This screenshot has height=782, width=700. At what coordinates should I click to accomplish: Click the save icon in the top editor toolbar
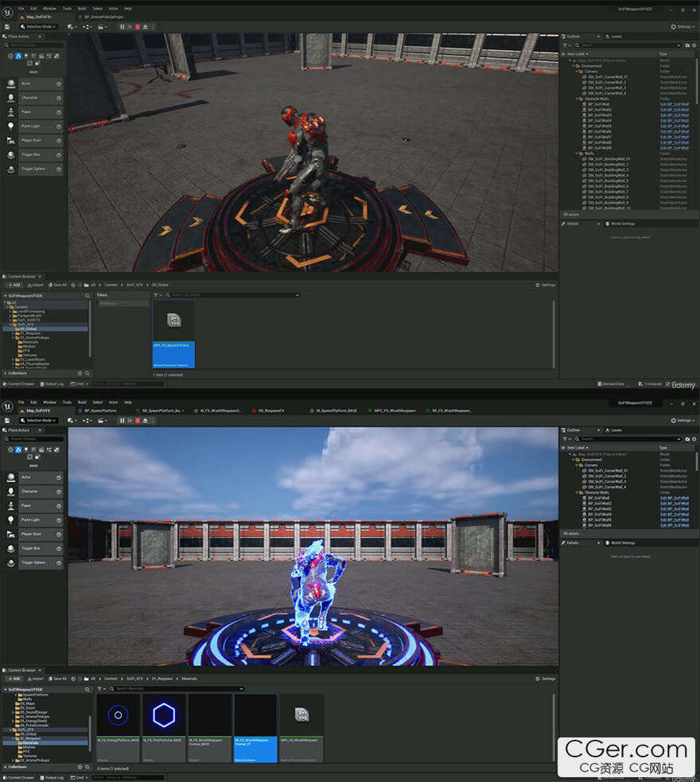7,27
